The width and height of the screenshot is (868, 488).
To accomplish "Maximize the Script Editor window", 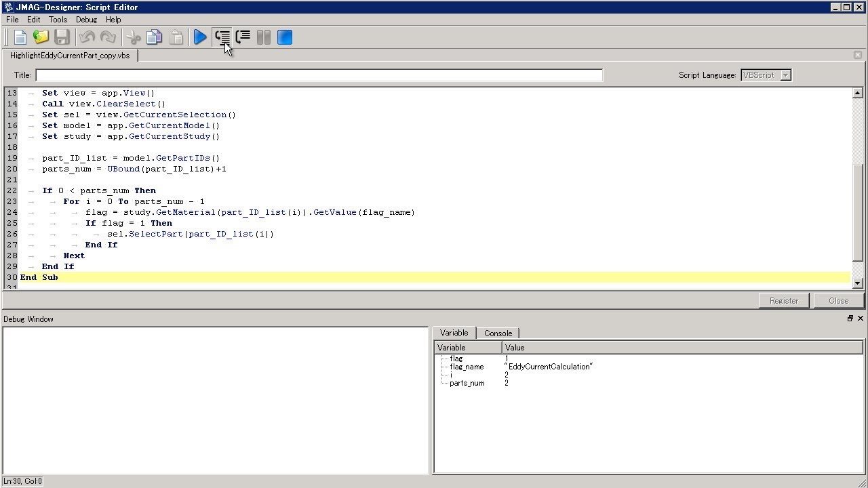I will 847,7.
